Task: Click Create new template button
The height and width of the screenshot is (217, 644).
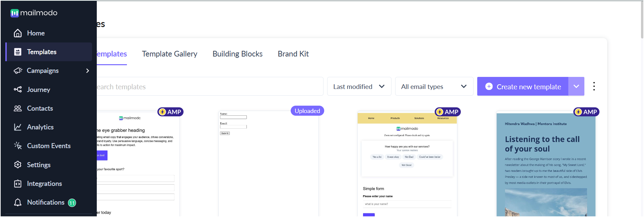Action: point(523,86)
